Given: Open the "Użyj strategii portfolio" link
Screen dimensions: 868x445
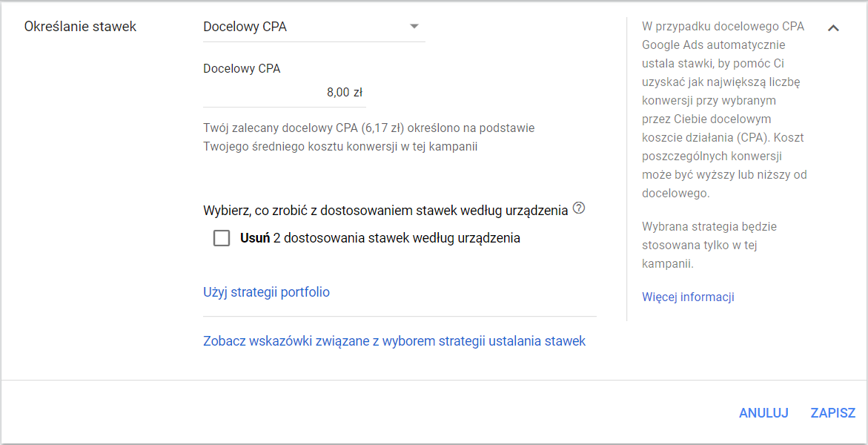Looking at the screenshot, I should (x=266, y=292).
